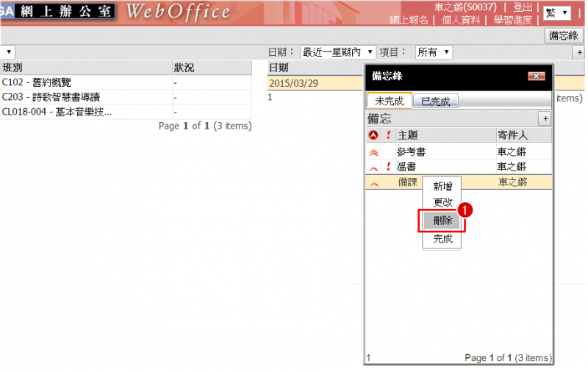This screenshot has height=372, width=588.
Task: Click page number 1 under the 日期 list
Action: (x=270, y=97)
